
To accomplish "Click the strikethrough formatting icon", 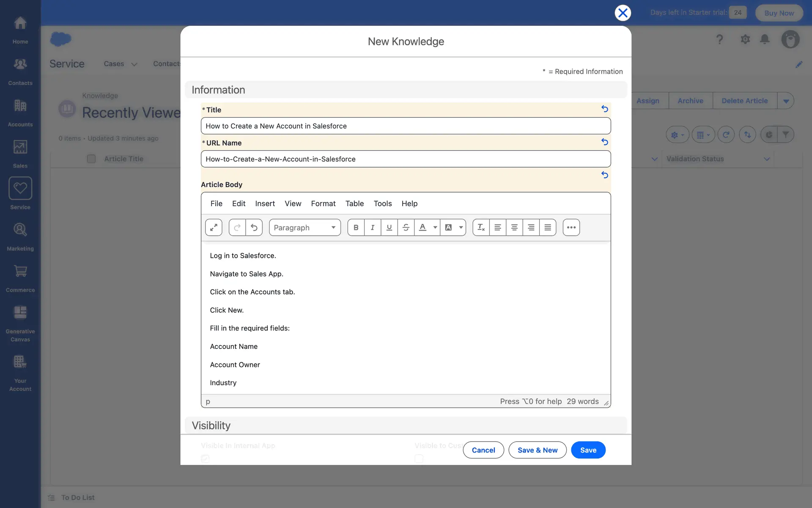I will tap(406, 227).
